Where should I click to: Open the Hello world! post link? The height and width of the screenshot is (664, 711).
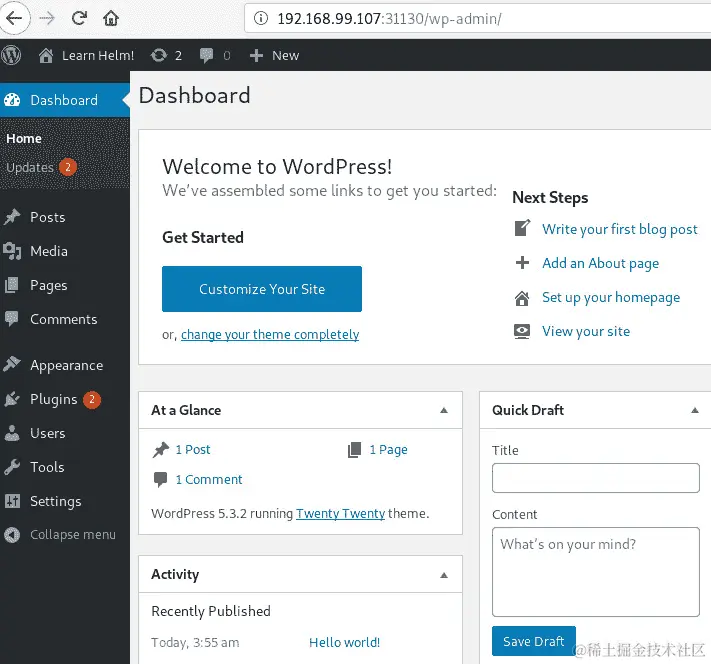click(344, 643)
